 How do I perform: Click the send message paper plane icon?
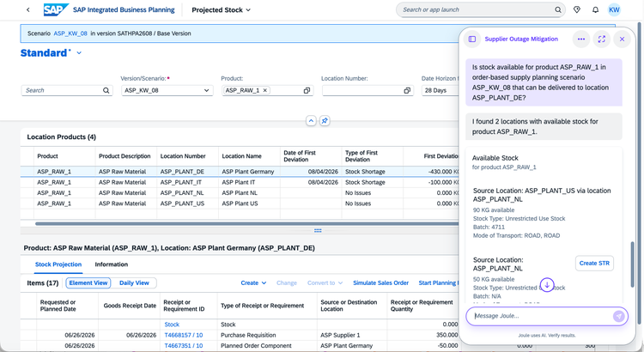[x=619, y=316]
